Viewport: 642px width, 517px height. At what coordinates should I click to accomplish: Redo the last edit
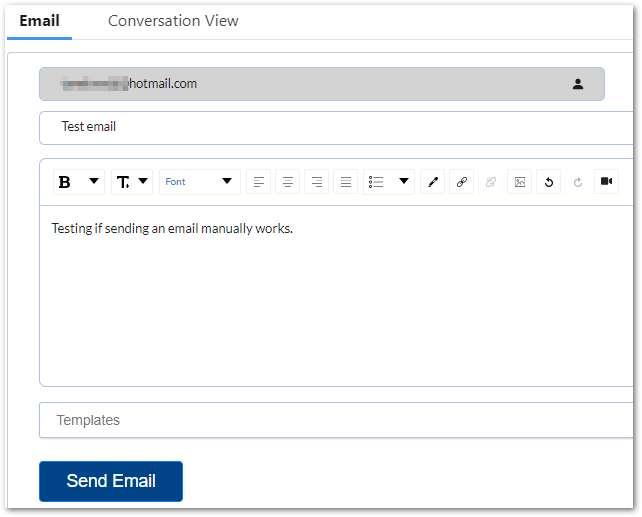pos(578,182)
